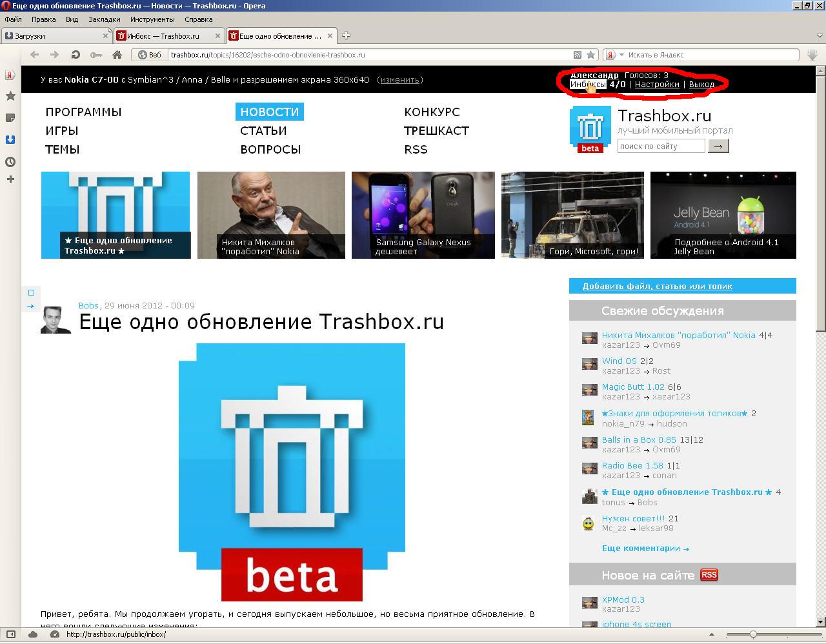826x644 pixels.
Task: Click Bobs author avatar photo
Action: coord(56,320)
